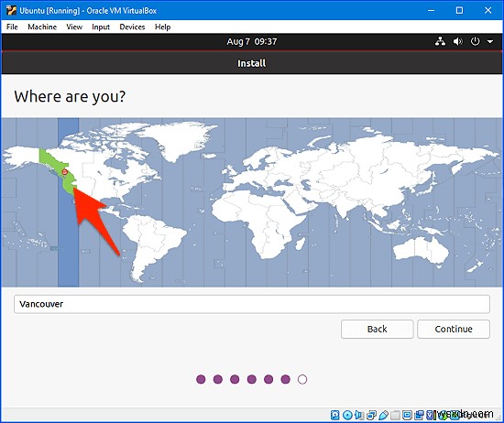Open Ubuntu network connection indicator
Screen dimensions: 504x423
[440, 41]
